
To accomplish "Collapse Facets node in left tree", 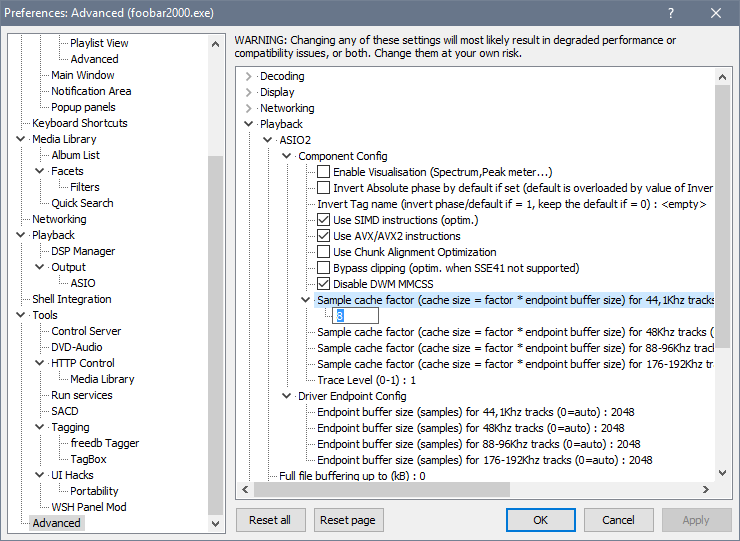I will (x=40, y=171).
